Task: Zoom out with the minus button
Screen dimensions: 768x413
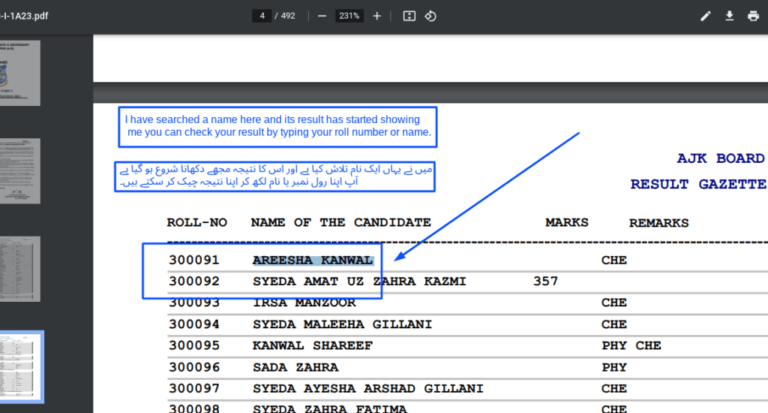Action: 322,16
